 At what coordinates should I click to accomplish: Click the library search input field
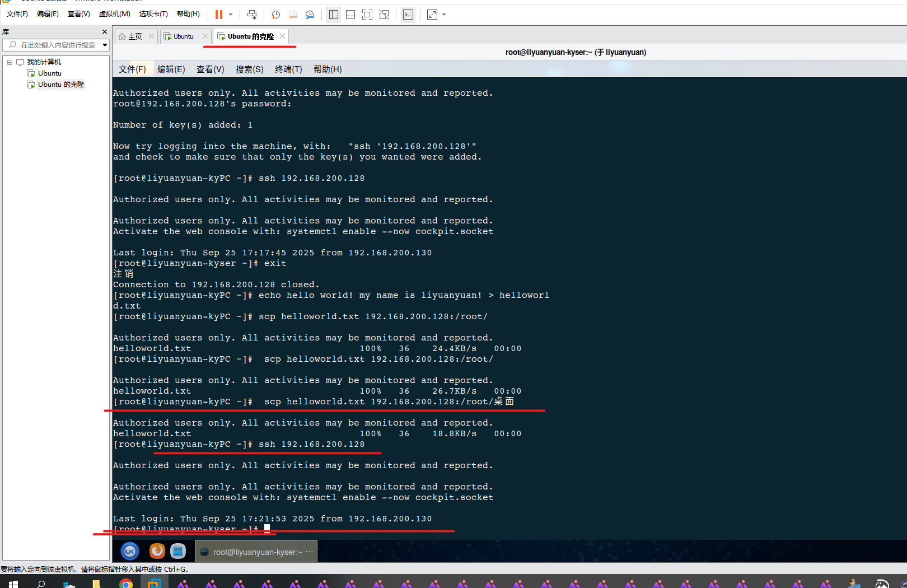tap(52, 45)
